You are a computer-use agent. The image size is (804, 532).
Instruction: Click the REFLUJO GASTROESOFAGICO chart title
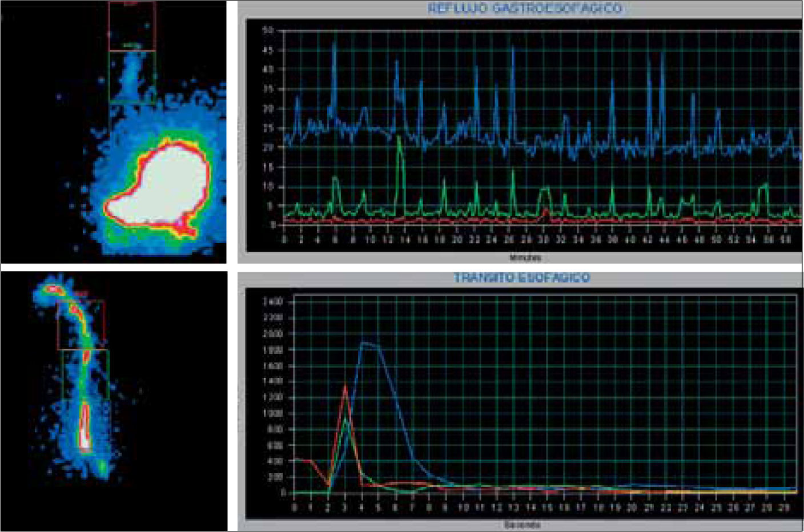coord(524,9)
